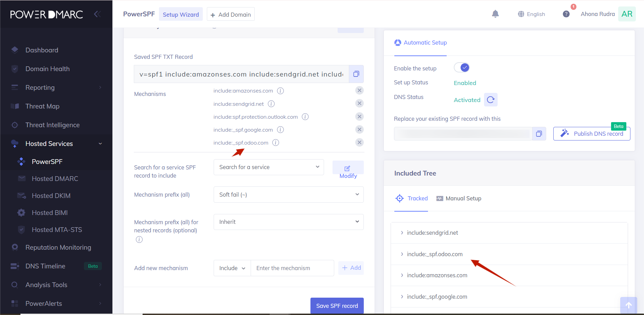644x315 pixels.
Task: Remove the include:amazonses.com mechanism
Action: pyautogui.click(x=359, y=90)
